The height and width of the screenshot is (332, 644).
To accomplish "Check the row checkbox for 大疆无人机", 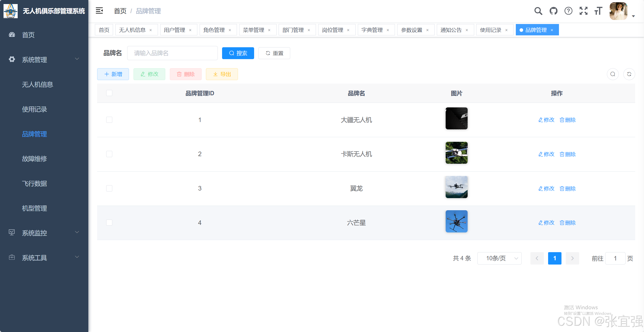I will (109, 120).
